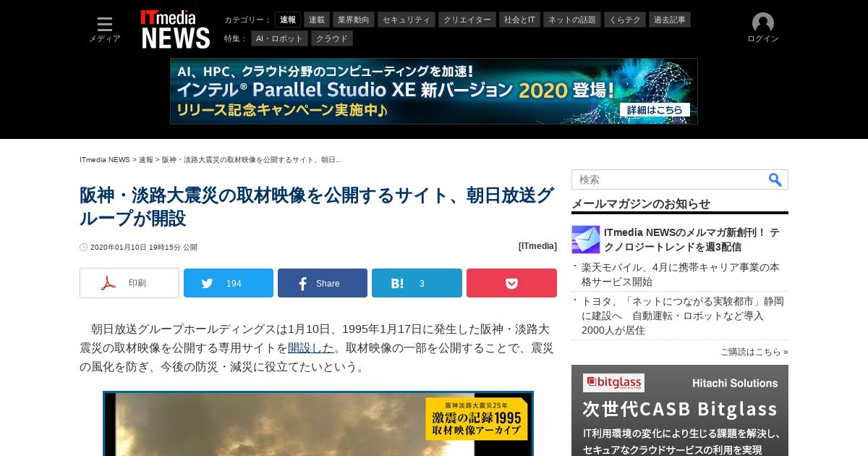Image resolution: width=868 pixels, height=456 pixels.
Task: Open the クリエイター category
Action: pos(467,20)
